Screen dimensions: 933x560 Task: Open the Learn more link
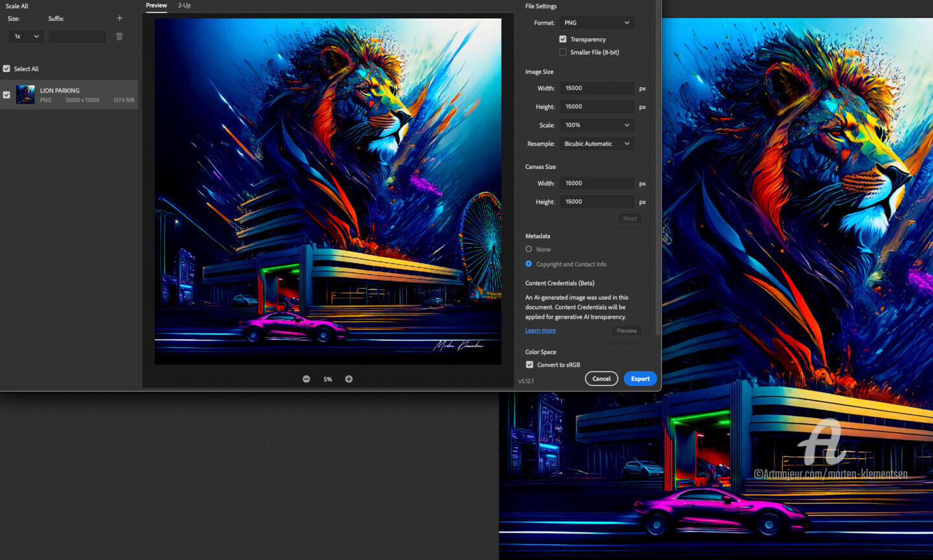(540, 330)
